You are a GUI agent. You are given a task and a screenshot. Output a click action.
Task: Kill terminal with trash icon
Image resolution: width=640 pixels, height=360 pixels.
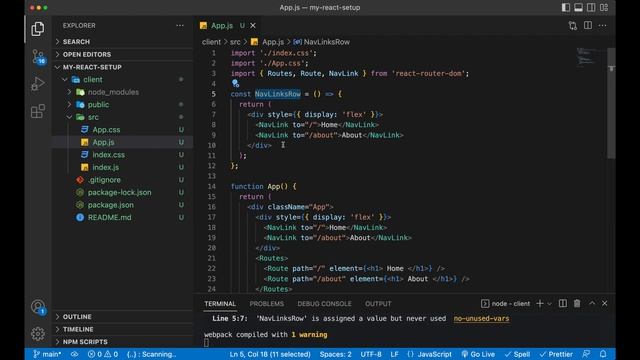click(577, 303)
